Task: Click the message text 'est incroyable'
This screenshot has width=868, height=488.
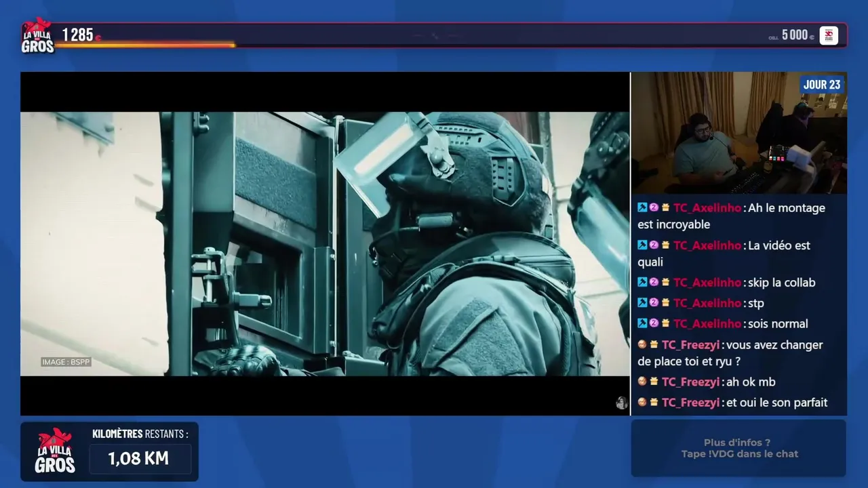Action: [674, 224]
